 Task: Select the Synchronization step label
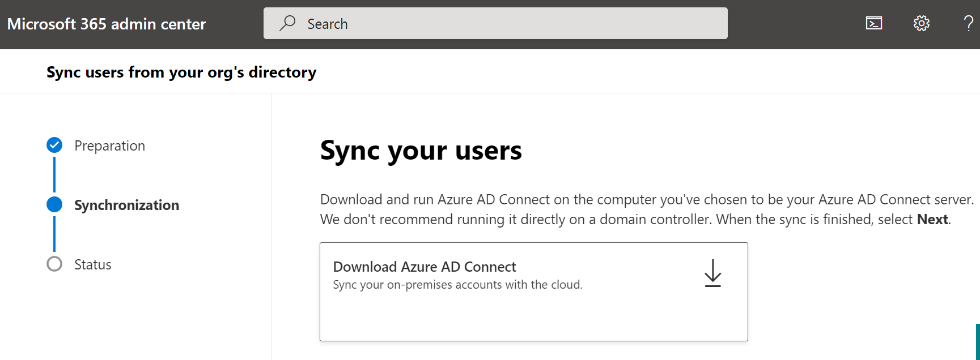point(126,205)
